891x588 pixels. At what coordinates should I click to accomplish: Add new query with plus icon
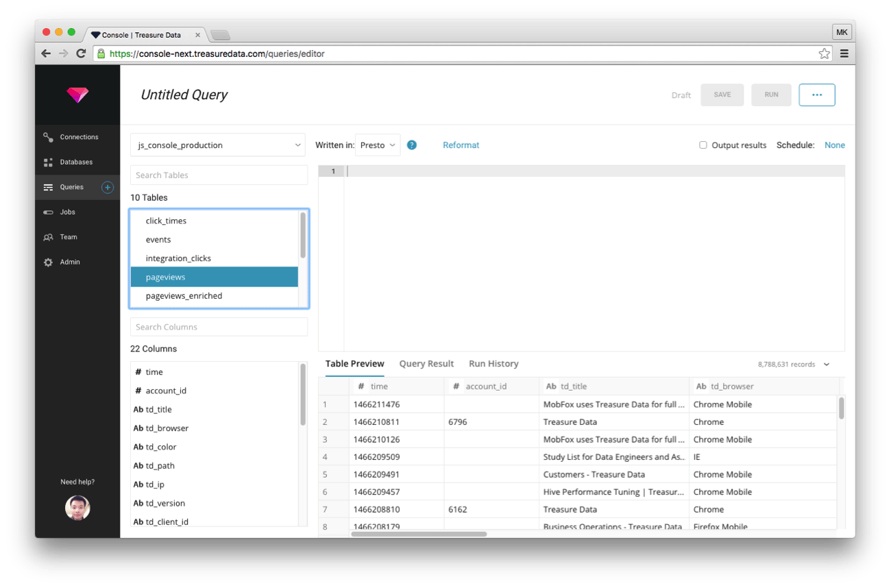click(x=108, y=187)
